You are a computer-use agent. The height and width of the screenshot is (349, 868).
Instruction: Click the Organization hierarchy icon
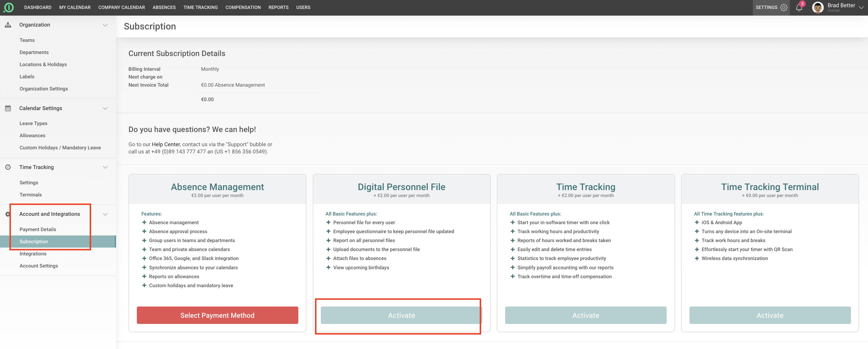[x=8, y=25]
